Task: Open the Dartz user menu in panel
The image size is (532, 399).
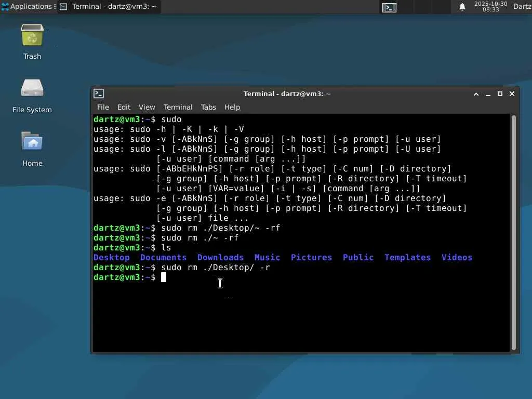Action: pos(522,6)
